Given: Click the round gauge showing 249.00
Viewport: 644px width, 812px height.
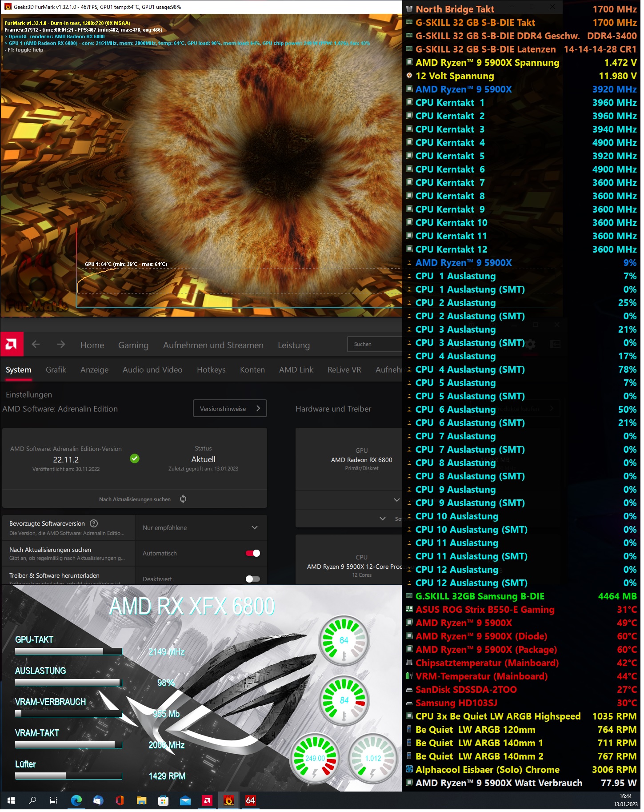Looking at the screenshot, I should click(315, 759).
